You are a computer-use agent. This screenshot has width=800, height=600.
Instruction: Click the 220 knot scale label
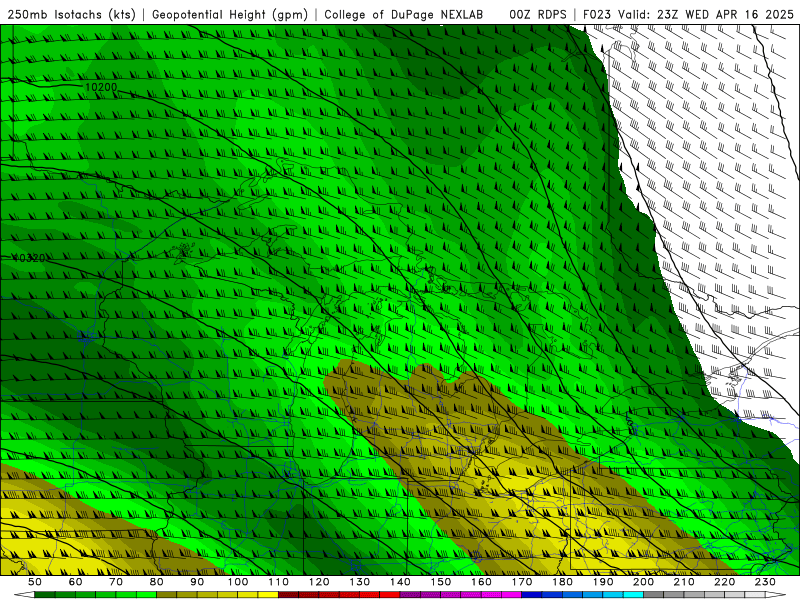pos(724,582)
